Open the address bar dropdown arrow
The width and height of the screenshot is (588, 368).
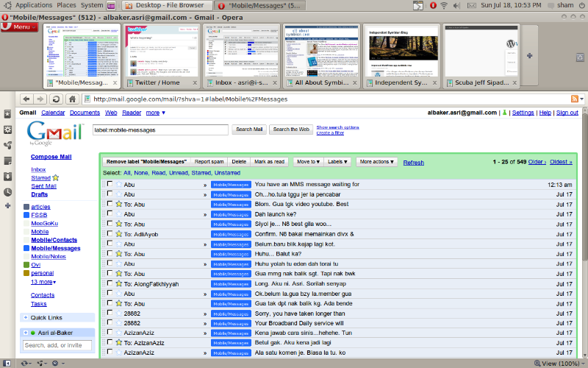(581, 99)
